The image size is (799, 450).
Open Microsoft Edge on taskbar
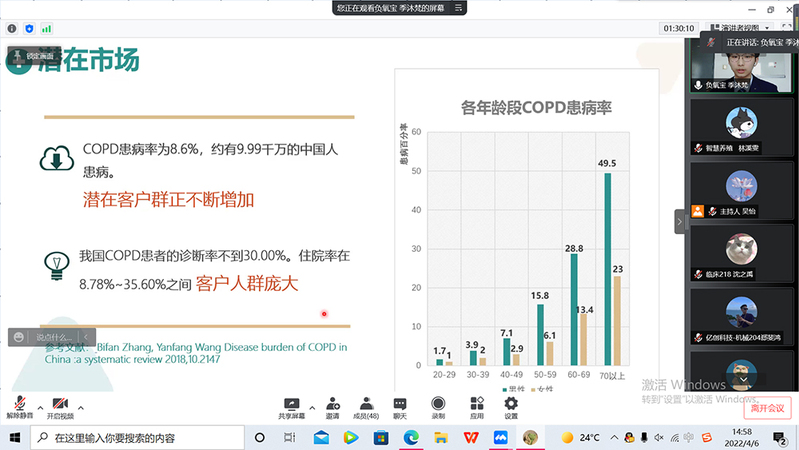pos(411,437)
